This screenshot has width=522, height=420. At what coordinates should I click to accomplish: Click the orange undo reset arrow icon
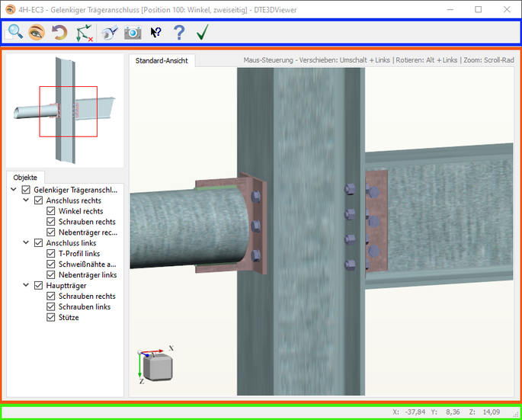(x=59, y=32)
